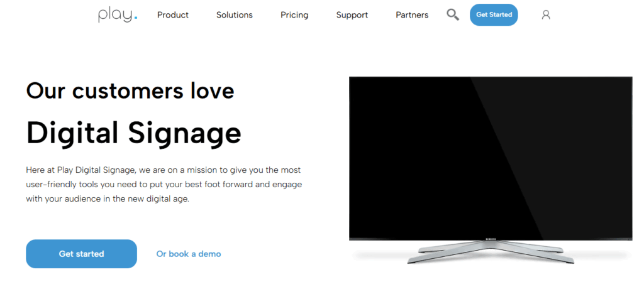
Task: Open the Partners menu
Action: [412, 15]
